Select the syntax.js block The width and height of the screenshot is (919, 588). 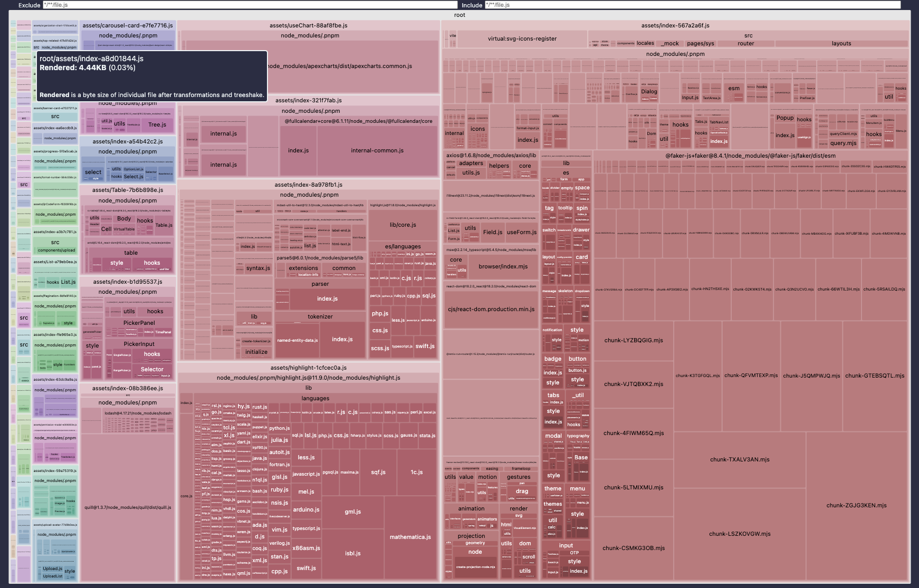point(259,268)
